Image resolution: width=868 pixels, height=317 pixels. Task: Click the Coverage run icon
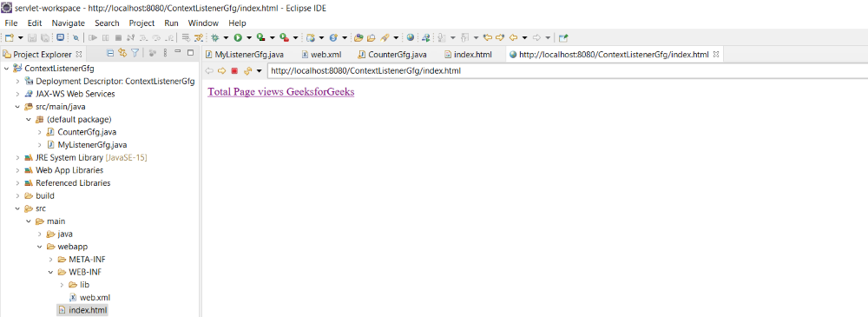tap(260, 37)
